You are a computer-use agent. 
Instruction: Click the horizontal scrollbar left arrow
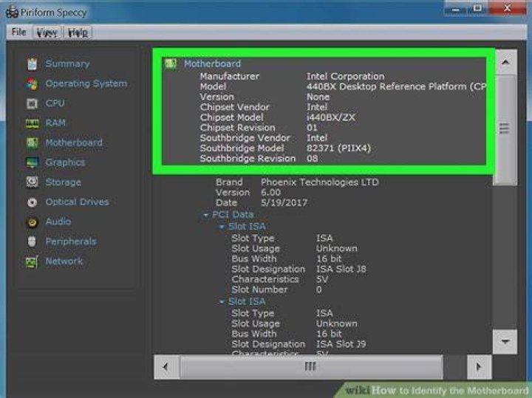tap(166, 366)
